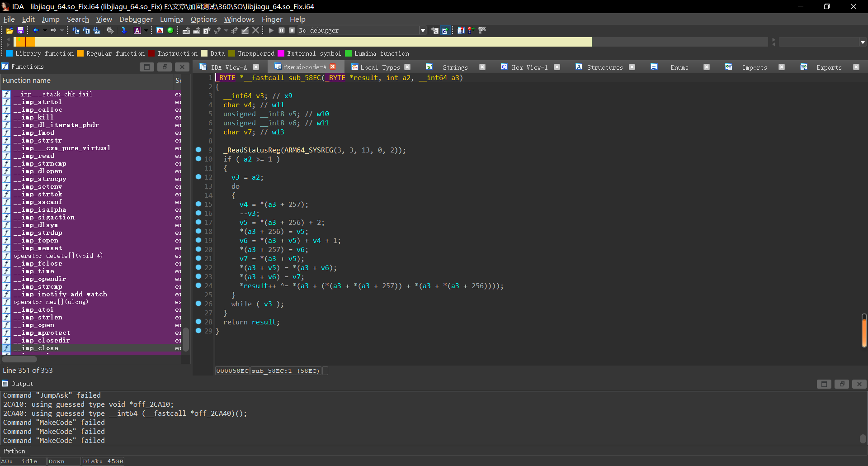Open the navigation band dropdown at right
The image size is (868, 466).
pos(863,42)
